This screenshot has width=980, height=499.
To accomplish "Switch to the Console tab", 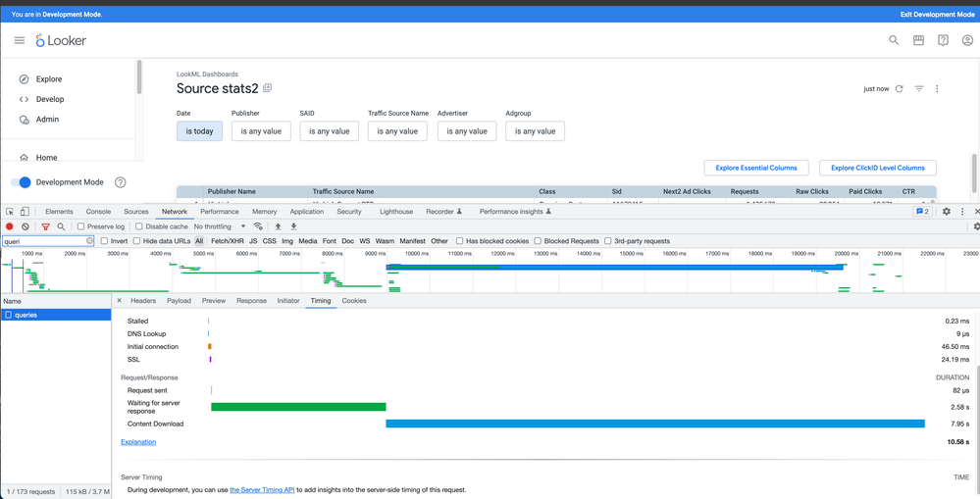I will [x=98, y=212].
